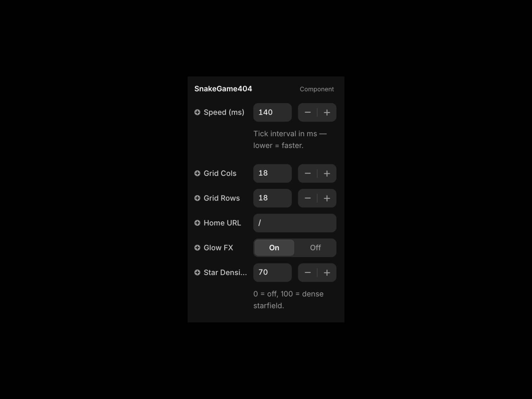
Task: Click the plus icon beside Grid Cols
Action: pos(197,173)
